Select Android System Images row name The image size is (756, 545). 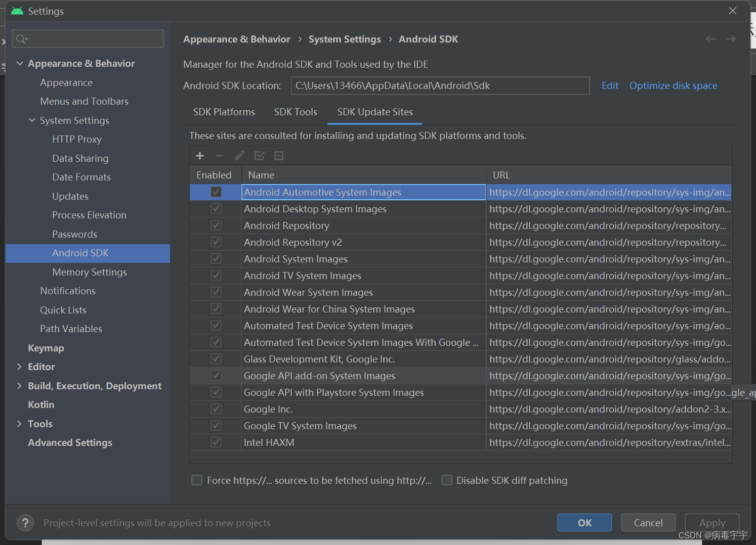[296, 259]
